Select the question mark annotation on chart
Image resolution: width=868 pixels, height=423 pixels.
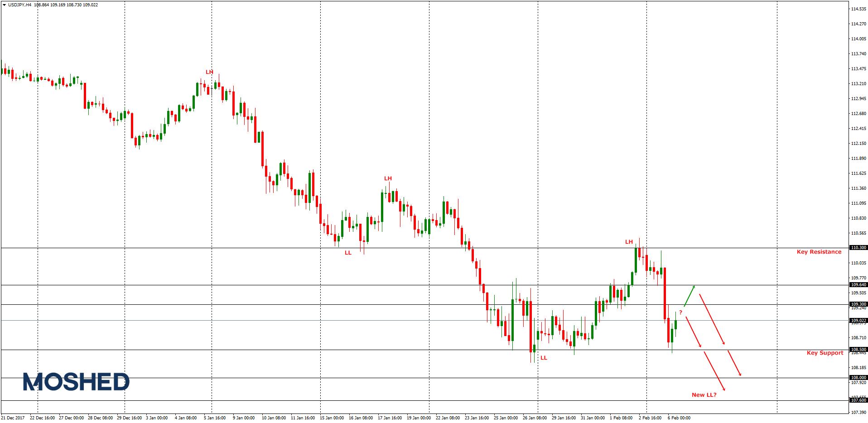tap(680, 312)
